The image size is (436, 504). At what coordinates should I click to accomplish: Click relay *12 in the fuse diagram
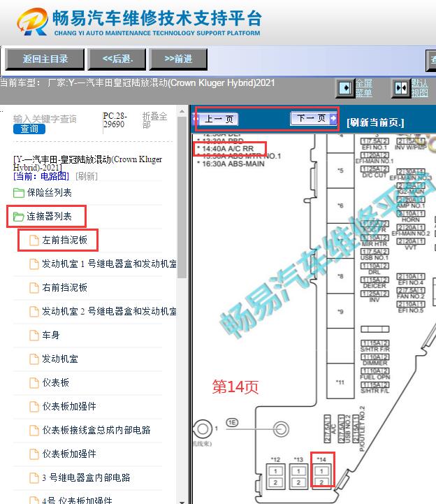[x=275, y=476]
